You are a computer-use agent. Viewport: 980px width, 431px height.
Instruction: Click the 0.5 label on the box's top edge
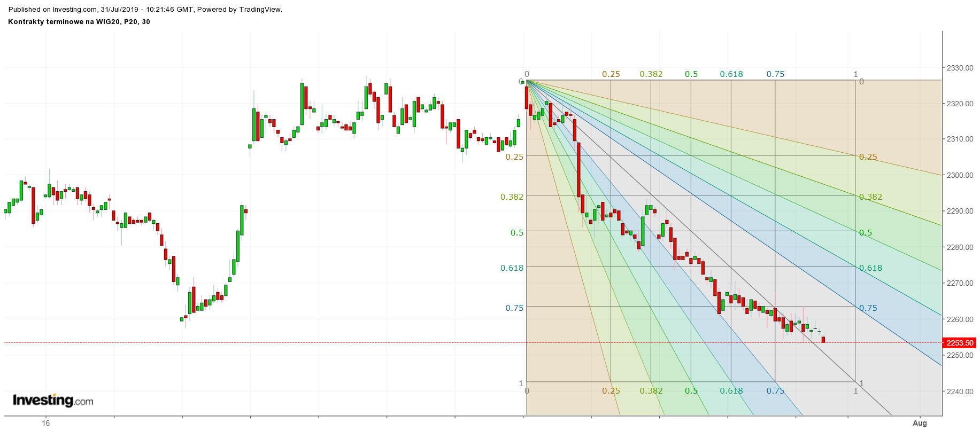pyautogui.click(x=691, y=74)
